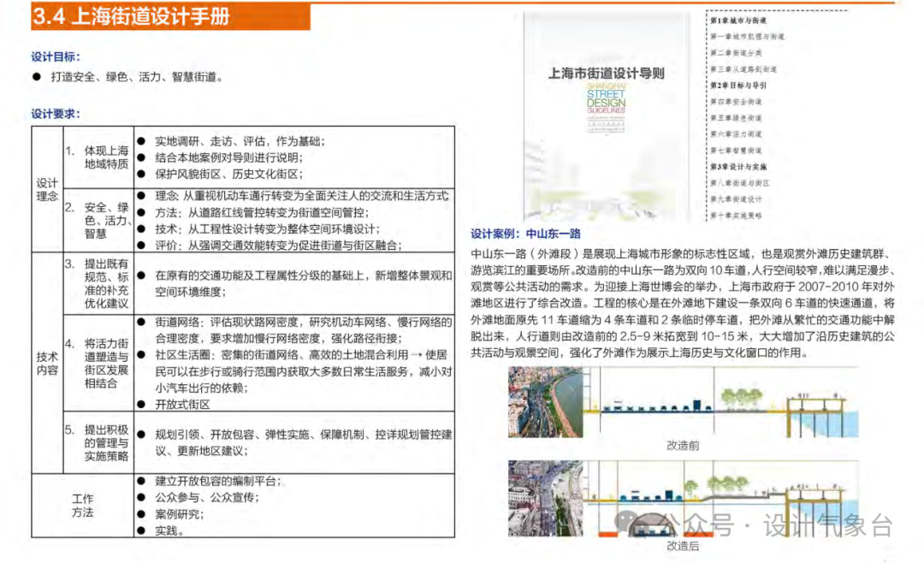Viewport: 924px width, 563px height.
Task: Select the "设计要求:" heading
Action: [56, 114]
